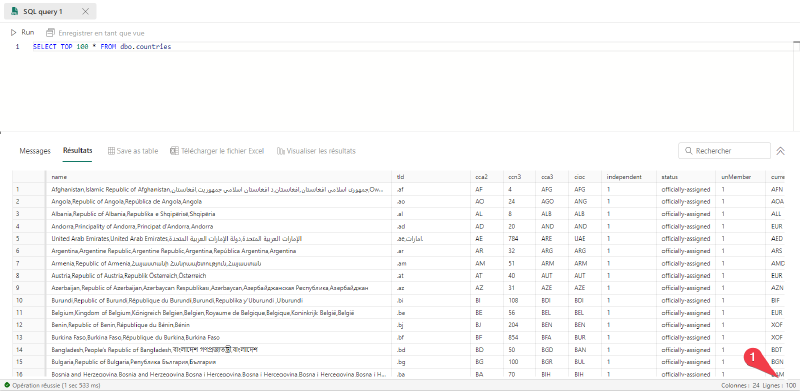Click the Run play icon
Viewport: 800px width, 391px height.
pos(14,32)
